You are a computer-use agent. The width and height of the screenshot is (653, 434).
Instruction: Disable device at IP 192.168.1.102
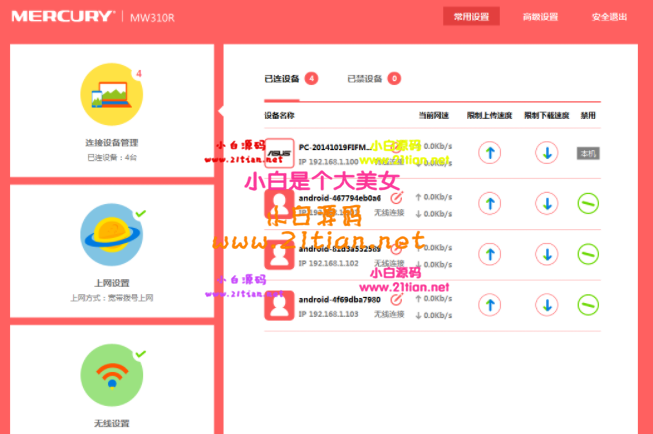589,254
